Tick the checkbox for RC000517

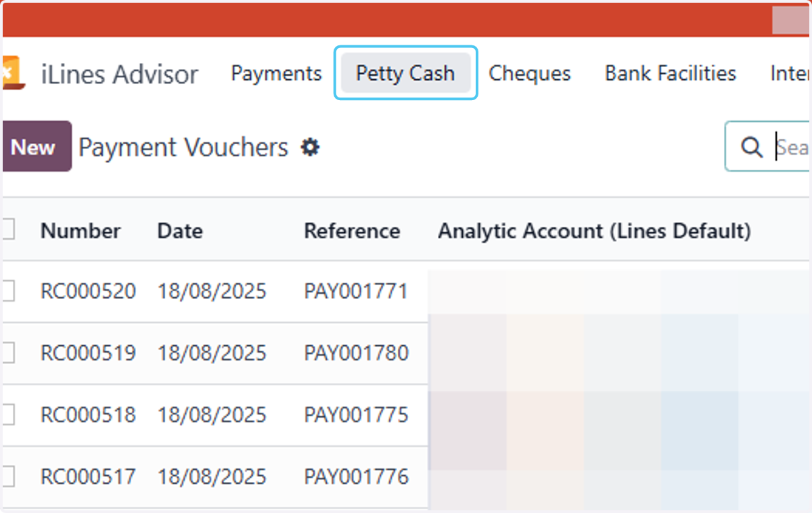coord(8,476)
